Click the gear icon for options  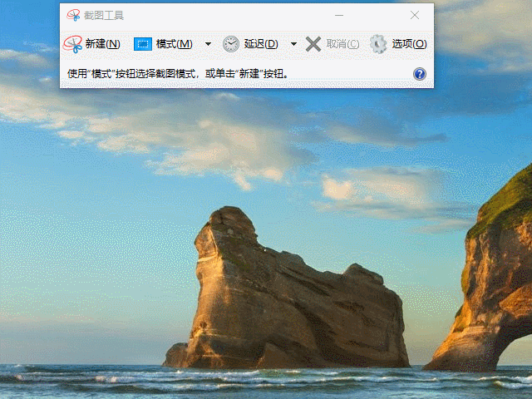(378, 44)
